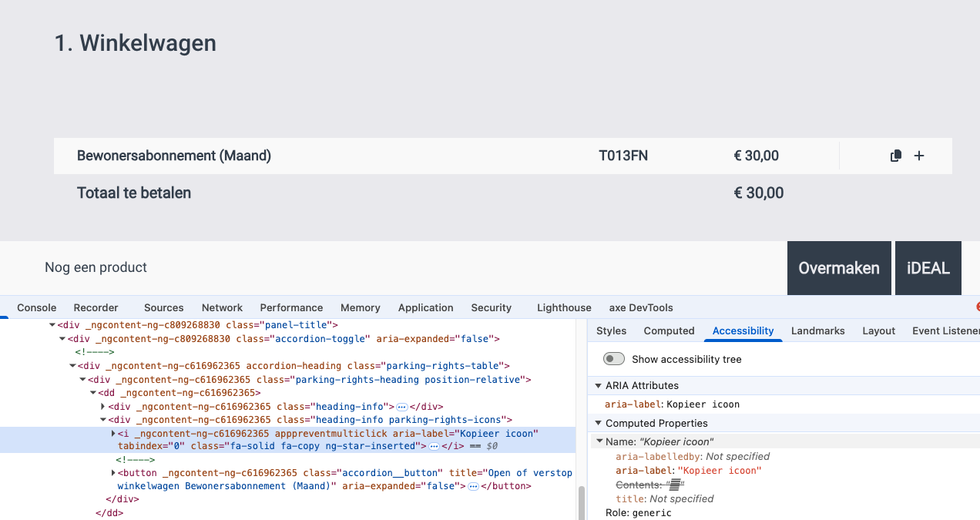Open the Recorder tab

pyautogui.click(x=96, y=307)
